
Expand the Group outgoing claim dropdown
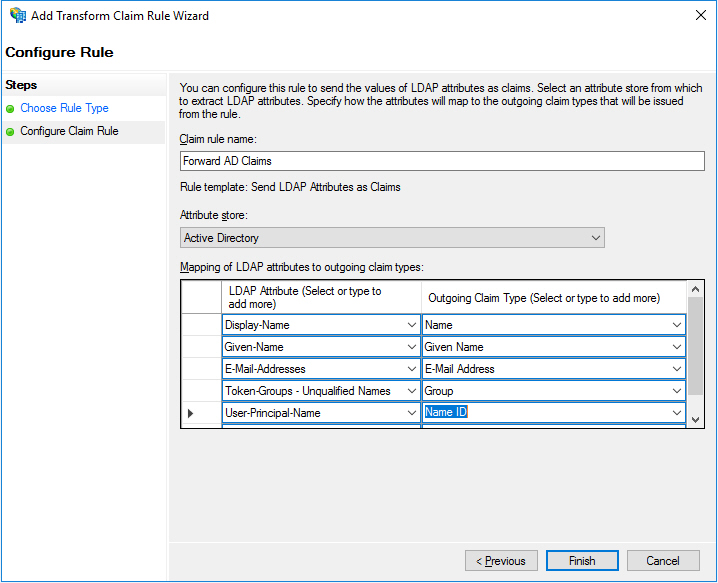point(677,391)
